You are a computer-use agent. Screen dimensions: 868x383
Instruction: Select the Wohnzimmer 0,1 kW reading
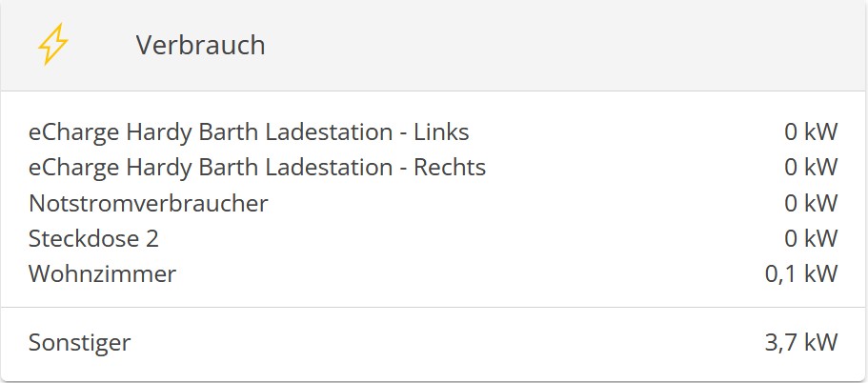click(800, 274)
